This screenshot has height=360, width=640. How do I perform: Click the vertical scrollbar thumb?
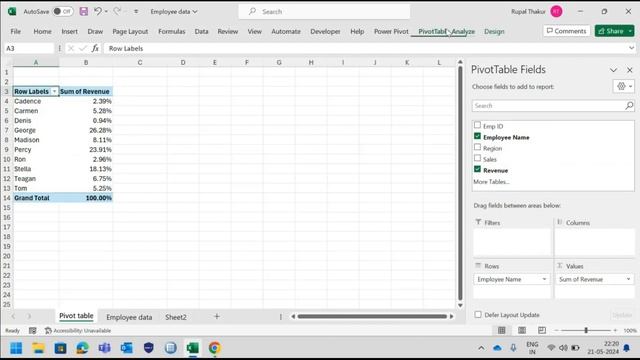(x=460, y=183)
